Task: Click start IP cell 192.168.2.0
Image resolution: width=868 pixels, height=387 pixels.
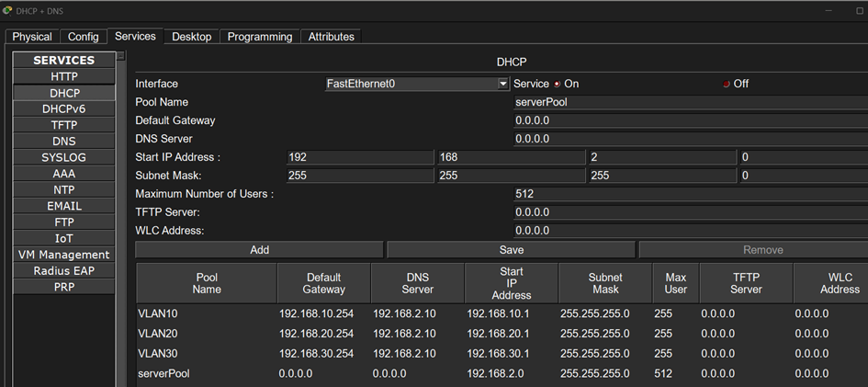Action: (x=495, y=374)
